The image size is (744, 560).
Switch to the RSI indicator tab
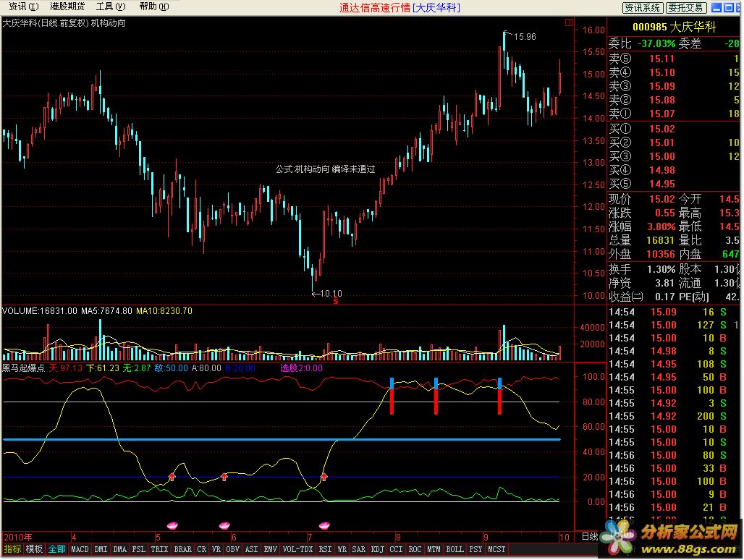(x=325, y=549)
